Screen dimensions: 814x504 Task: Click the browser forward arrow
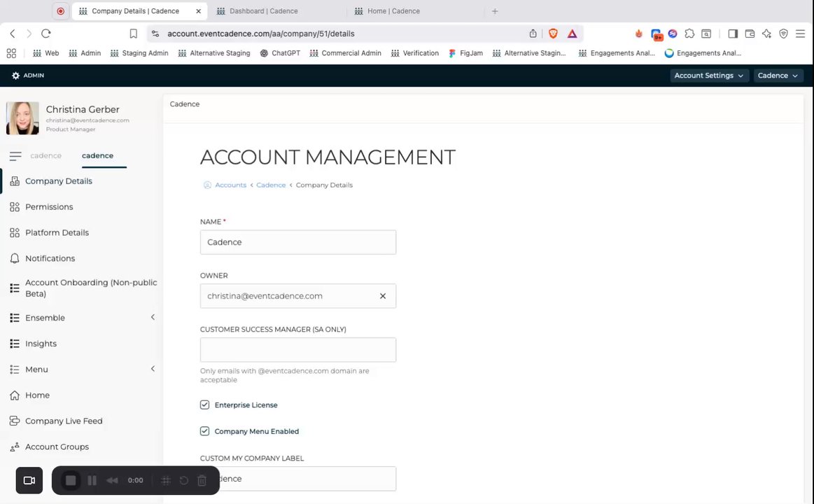pyautogui.click(x=29, y=34)
